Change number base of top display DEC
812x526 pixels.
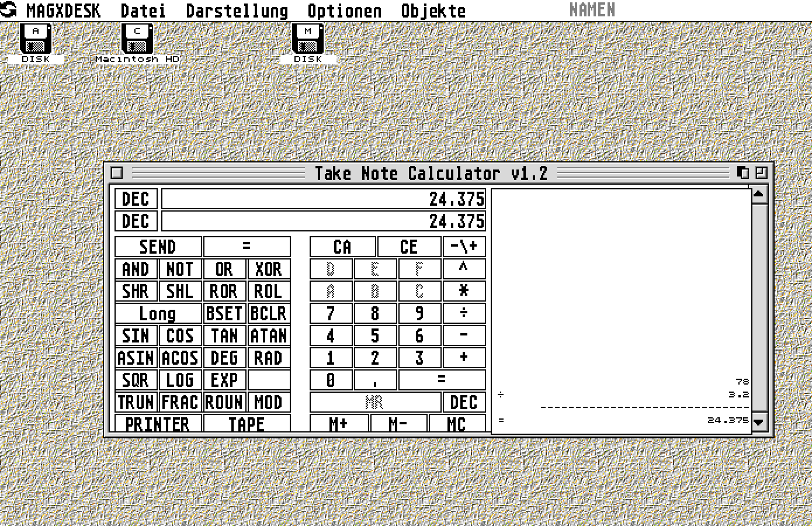136,199
